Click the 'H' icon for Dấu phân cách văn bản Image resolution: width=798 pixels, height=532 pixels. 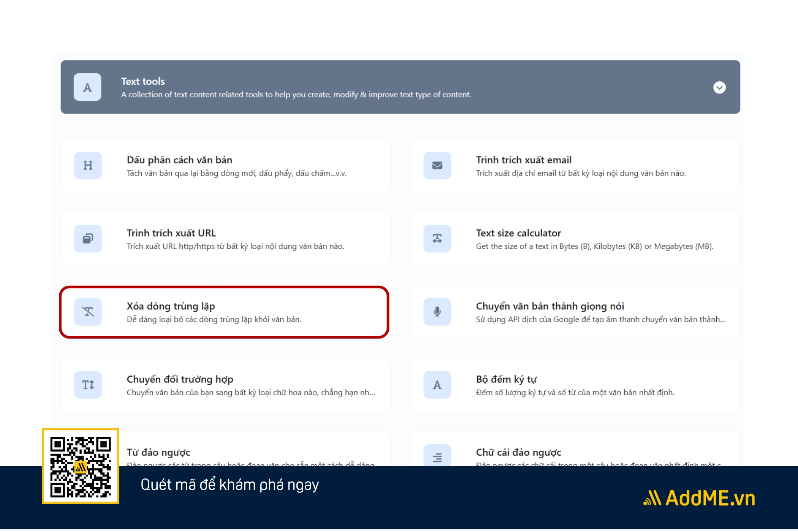point(88,165)
